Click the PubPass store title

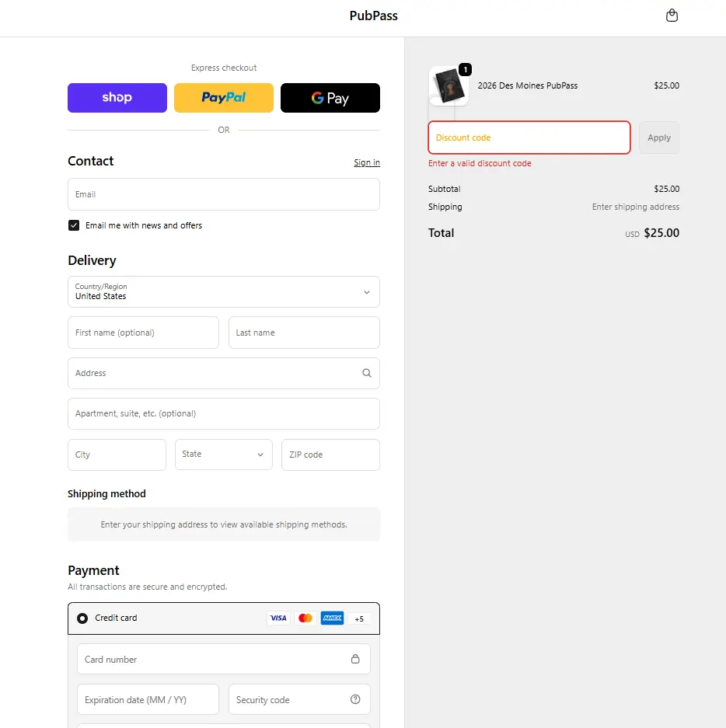[x=373, y=16]
